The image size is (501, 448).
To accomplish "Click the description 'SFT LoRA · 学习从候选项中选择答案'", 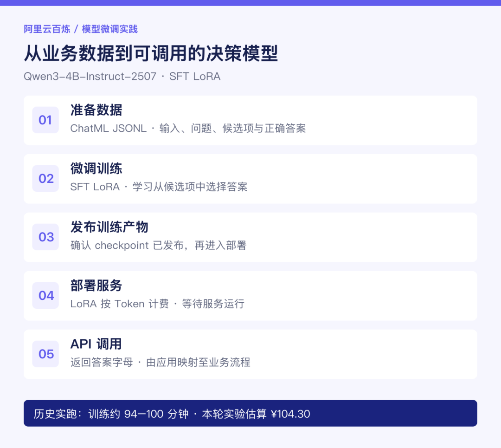I will 159,187.
